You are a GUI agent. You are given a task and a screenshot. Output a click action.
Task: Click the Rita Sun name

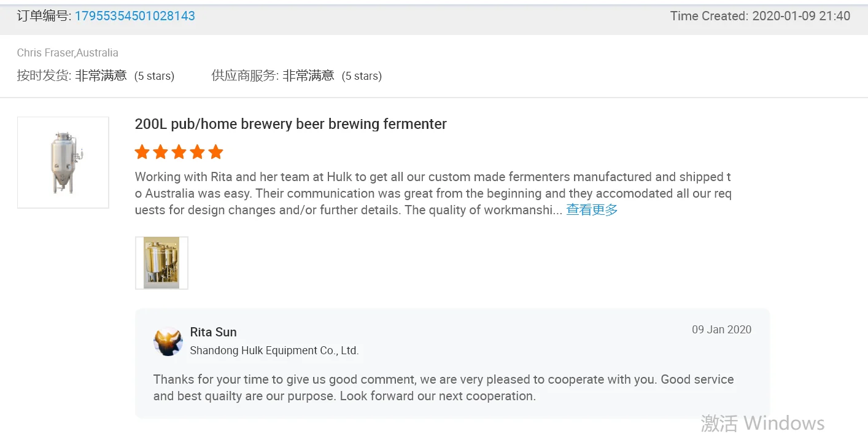coord(213,332)
